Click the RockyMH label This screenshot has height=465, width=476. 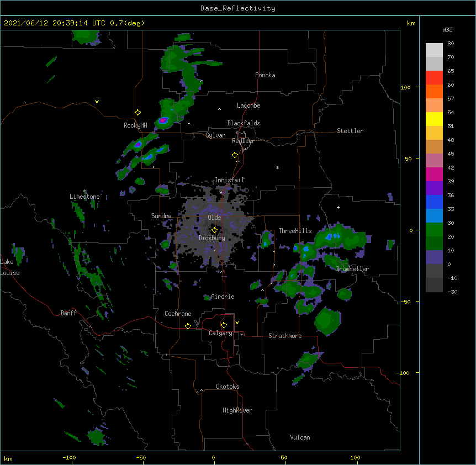point(135,125)
